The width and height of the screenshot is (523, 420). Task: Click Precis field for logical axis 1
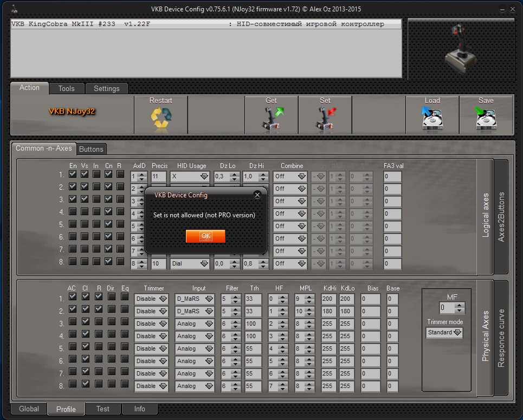click(x=159, y=177)
